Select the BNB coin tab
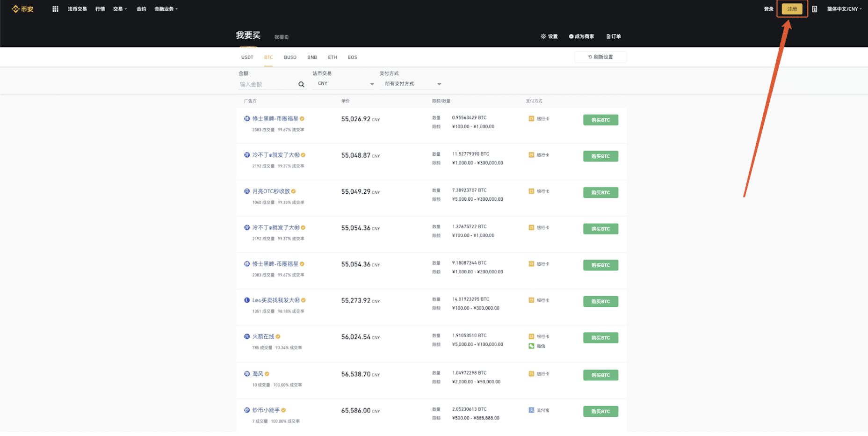This screenshot has height=436, width=868. tap(312, 58)
